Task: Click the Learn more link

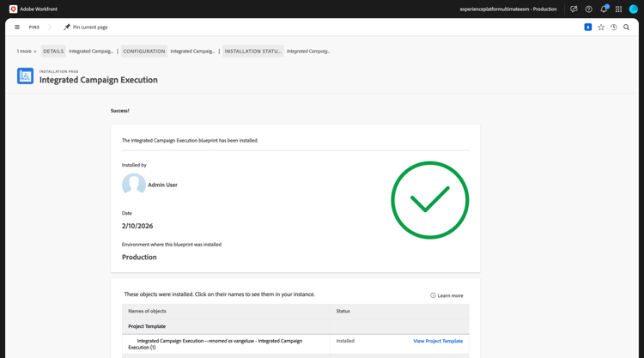Action: (x=447, y=295)
